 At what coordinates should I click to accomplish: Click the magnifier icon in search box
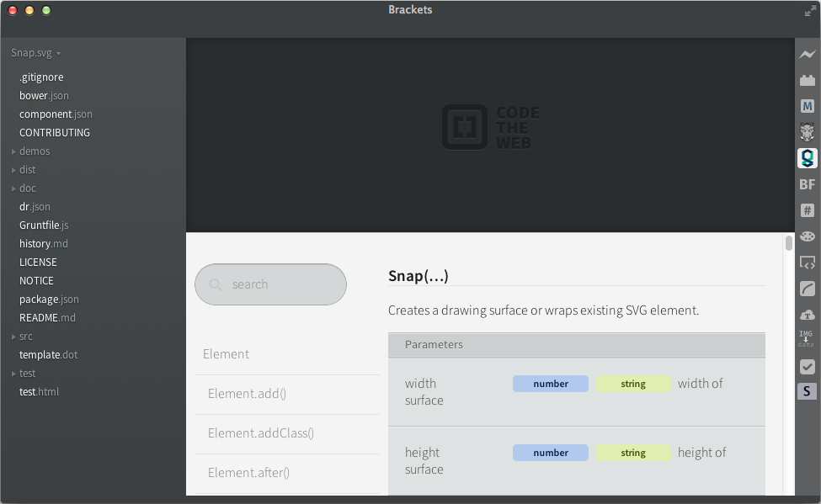tap(216, 284)
